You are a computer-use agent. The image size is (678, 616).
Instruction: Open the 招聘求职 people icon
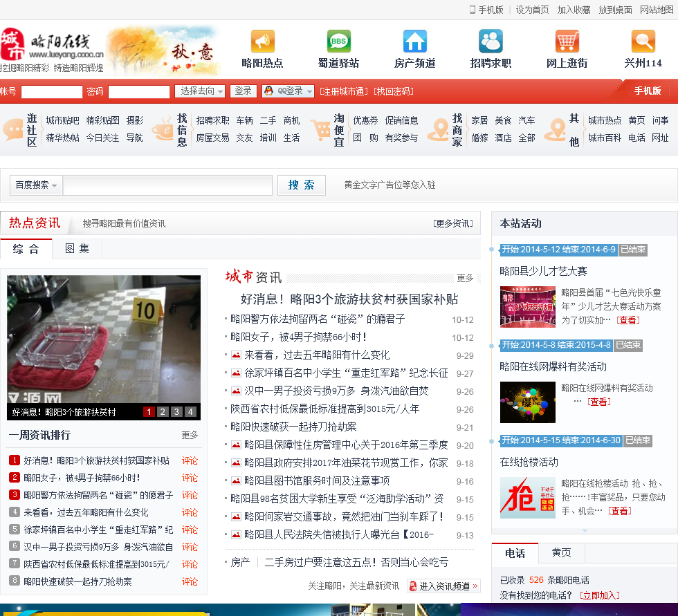(491, 41)
